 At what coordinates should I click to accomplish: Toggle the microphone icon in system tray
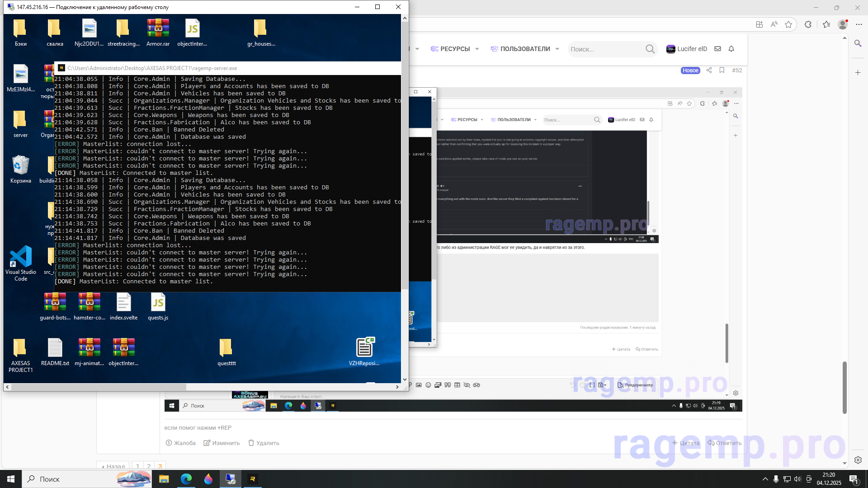776,479
